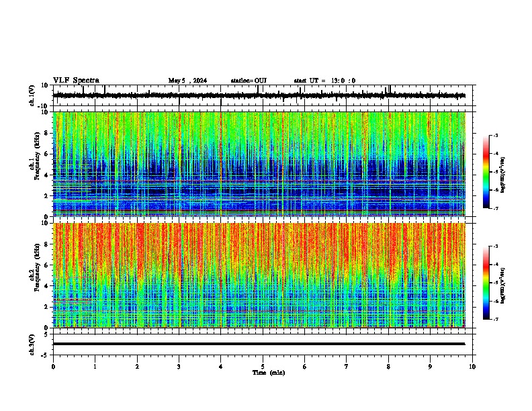532x411 pixels.
Task: Click the time axis tick label '6'
Action: 305,367
